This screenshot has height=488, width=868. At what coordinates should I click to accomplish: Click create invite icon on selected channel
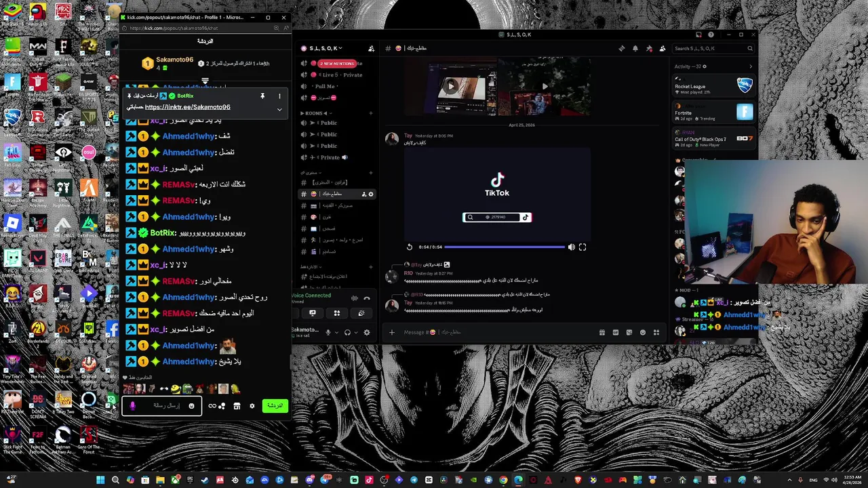click(364, 194)
